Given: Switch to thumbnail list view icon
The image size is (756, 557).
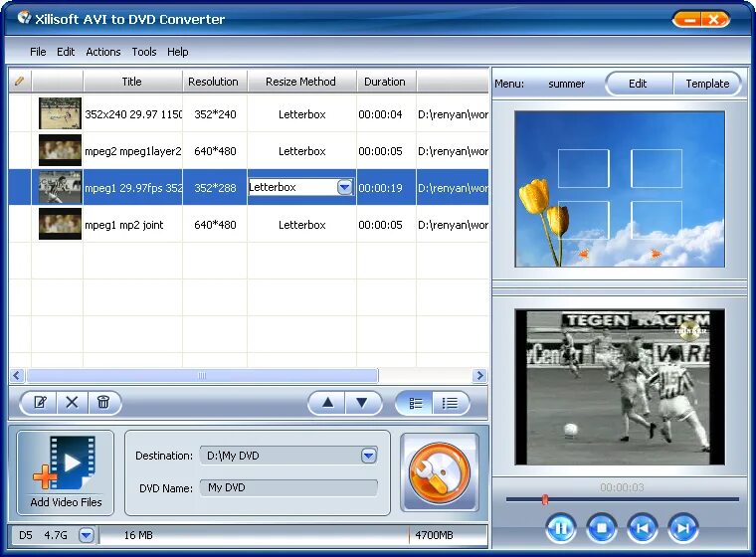Looking at the screenshot, I should click(x=415, y=403).
